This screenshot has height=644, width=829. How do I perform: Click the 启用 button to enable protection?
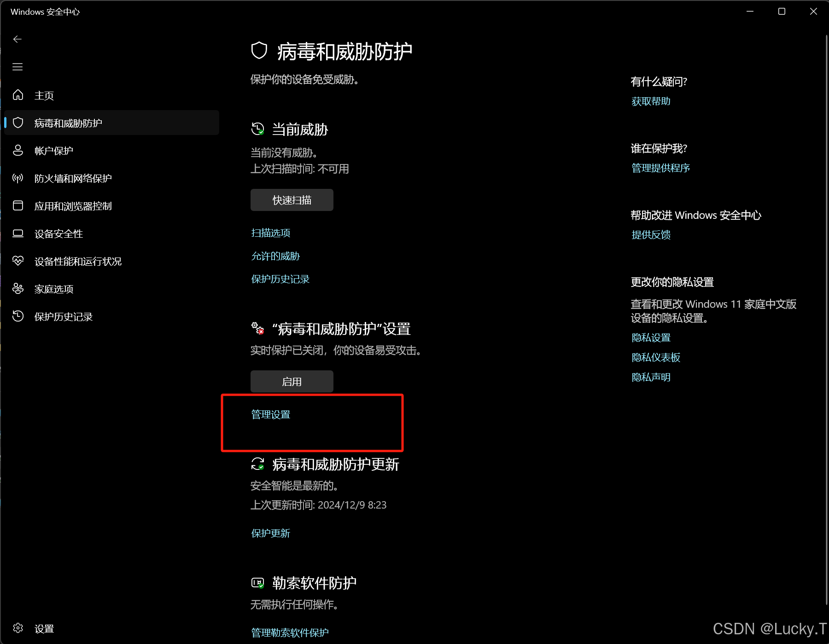click(292, 381)
